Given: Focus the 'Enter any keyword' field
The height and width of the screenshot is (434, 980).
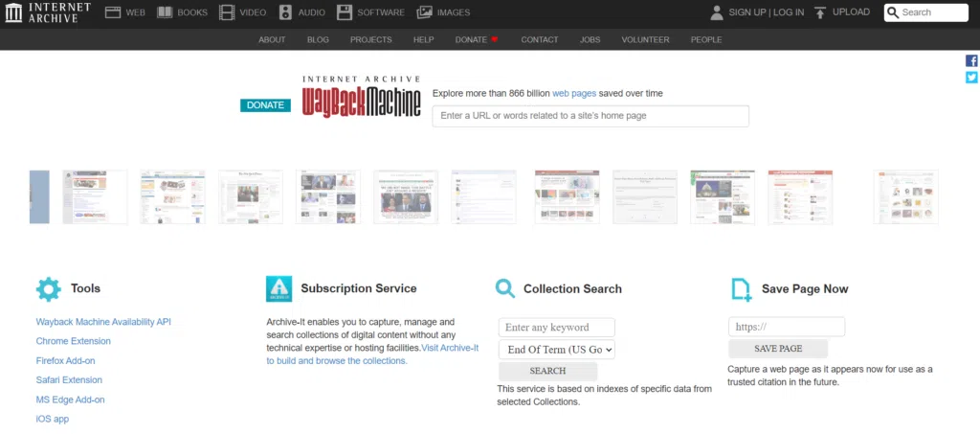Looking at the screenshot, I should pyautogui.click(x=557, y=328).
